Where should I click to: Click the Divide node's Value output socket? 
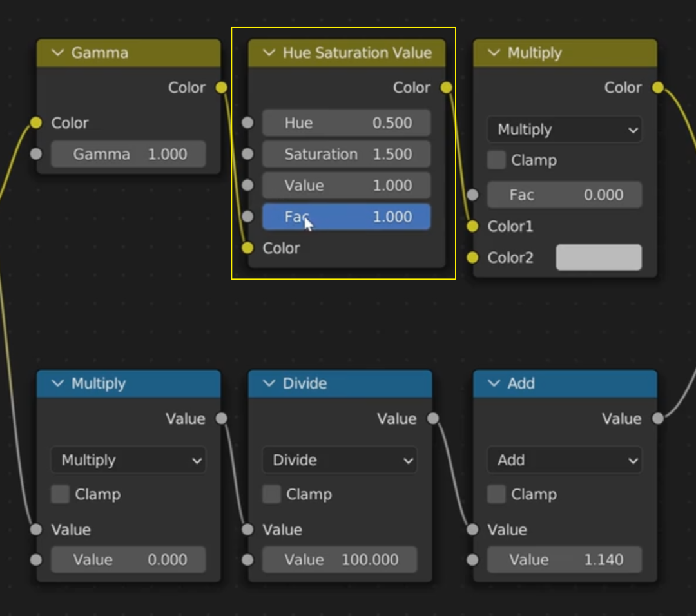point(433,418)
